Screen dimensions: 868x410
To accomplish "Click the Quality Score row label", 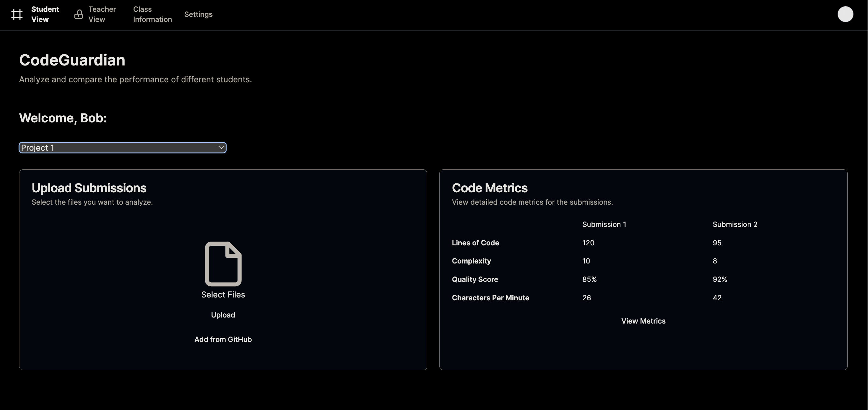I will point(474,279).
